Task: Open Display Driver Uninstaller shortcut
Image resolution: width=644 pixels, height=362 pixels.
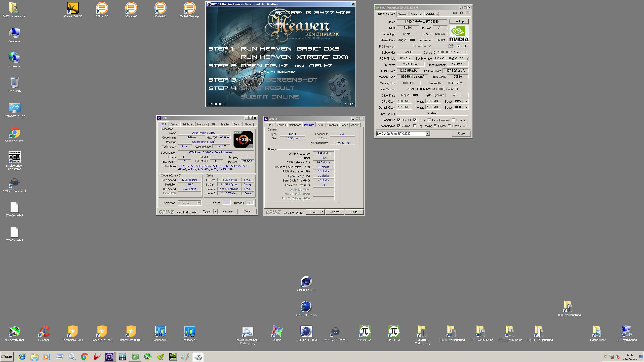Action: click(14, 160)
